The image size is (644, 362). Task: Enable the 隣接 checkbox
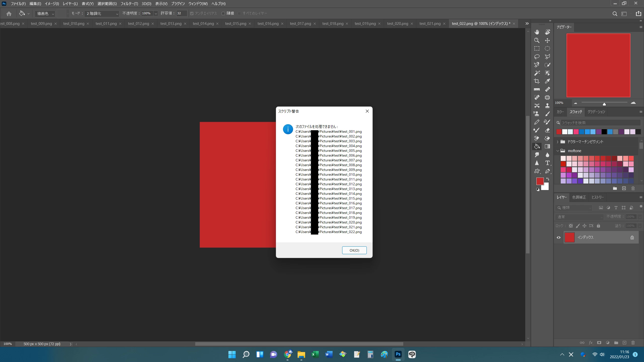click(x=223, y=13)
